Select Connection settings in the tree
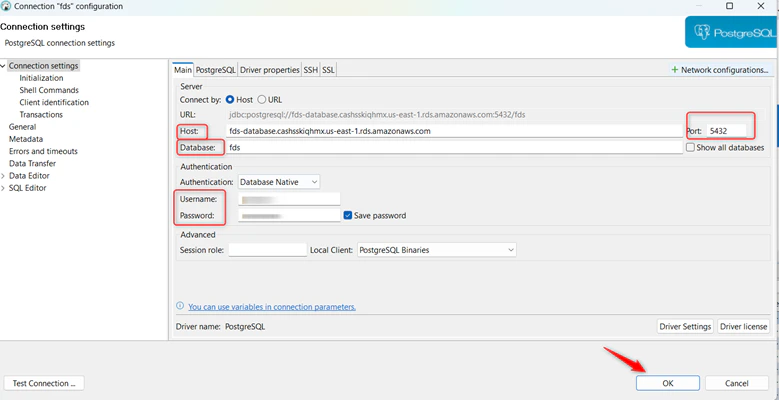The image size is (779, 400). point(44,66)
